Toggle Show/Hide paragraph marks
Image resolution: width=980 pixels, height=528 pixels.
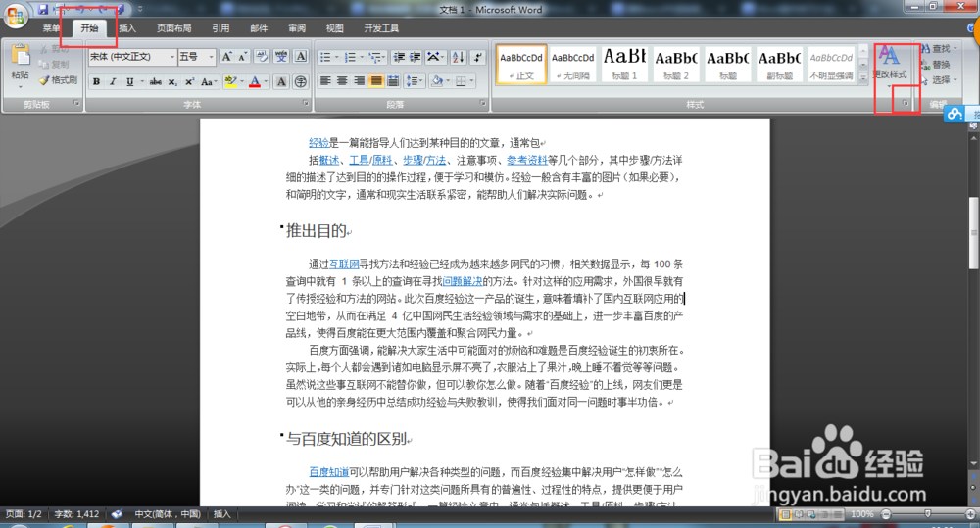coord(478,57)
